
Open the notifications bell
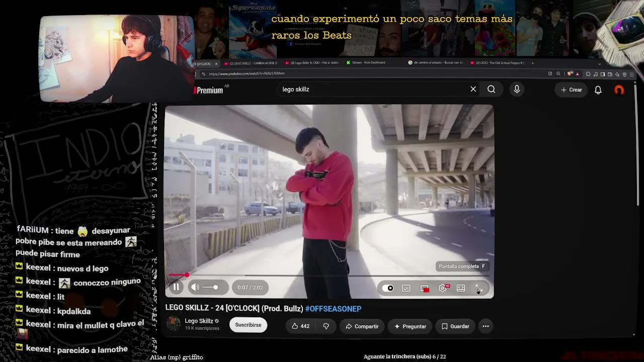click(598, 90)
